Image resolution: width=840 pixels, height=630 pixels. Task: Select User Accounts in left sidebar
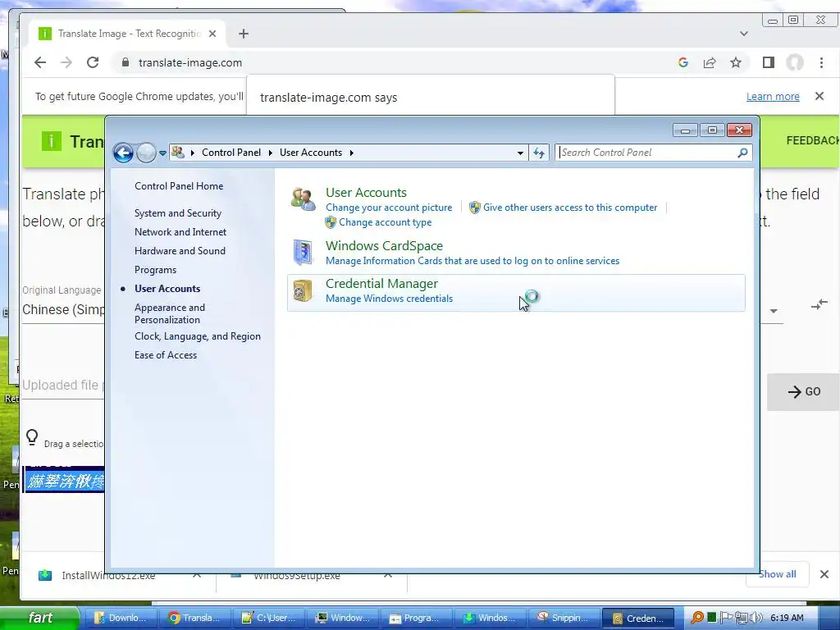coord(167,289)
